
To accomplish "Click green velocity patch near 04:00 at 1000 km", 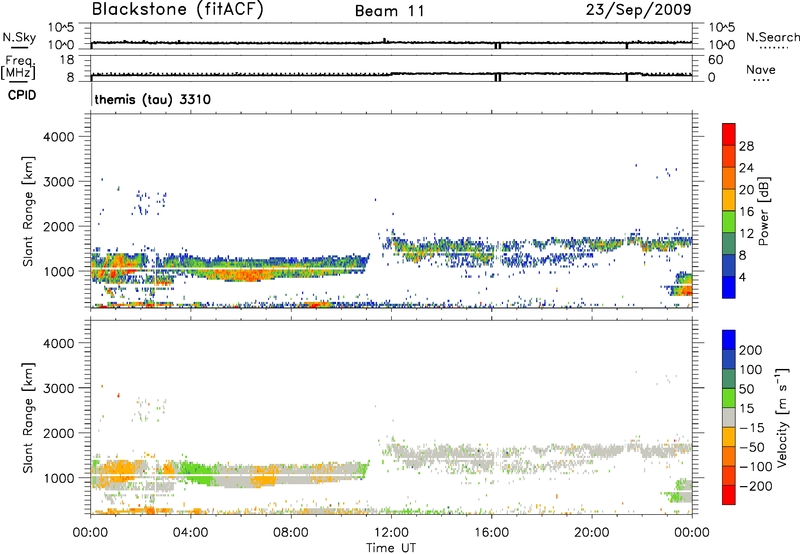I will pos(198,473).
